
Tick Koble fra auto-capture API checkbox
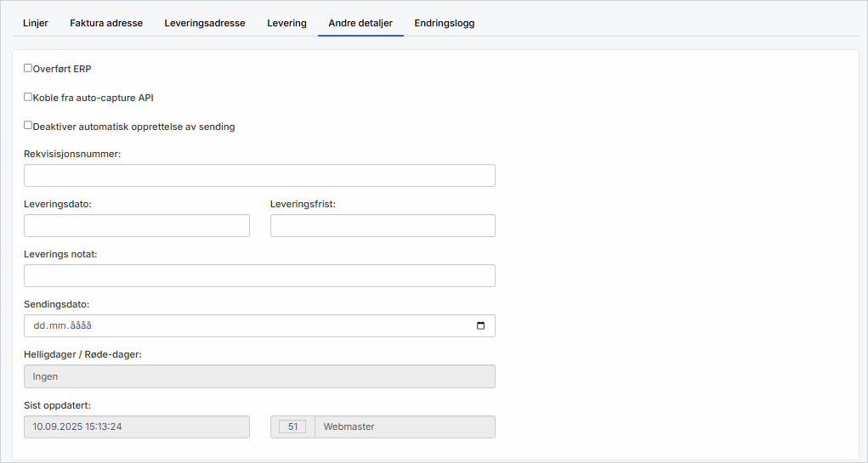pyautogui.click(x=28, y=97)
